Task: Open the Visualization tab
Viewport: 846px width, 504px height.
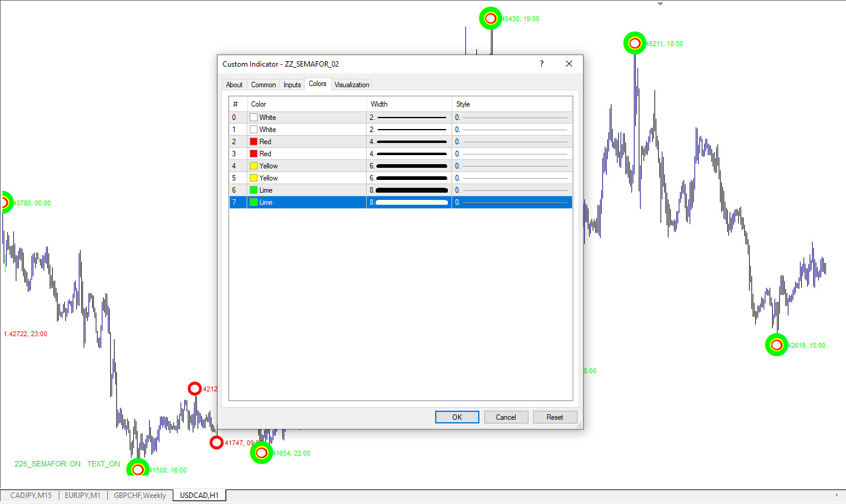Action: tap(351, 85)
